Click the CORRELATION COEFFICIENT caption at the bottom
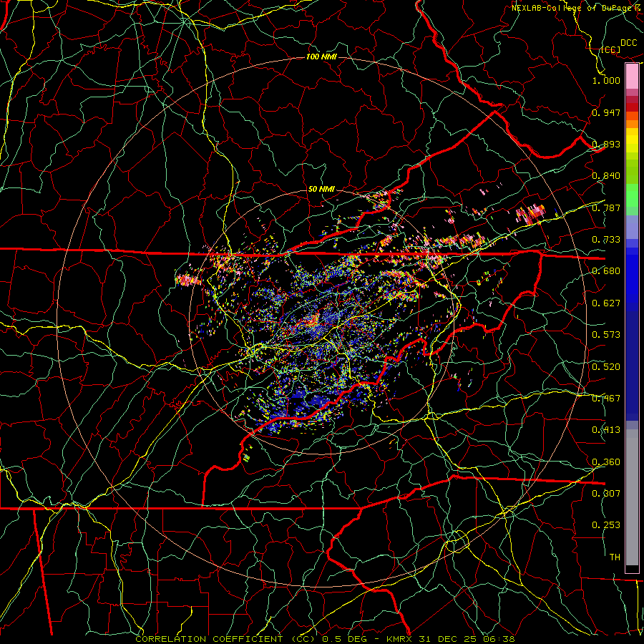Image resolution: width=644 pixels, height=644 pixels. 209,639
